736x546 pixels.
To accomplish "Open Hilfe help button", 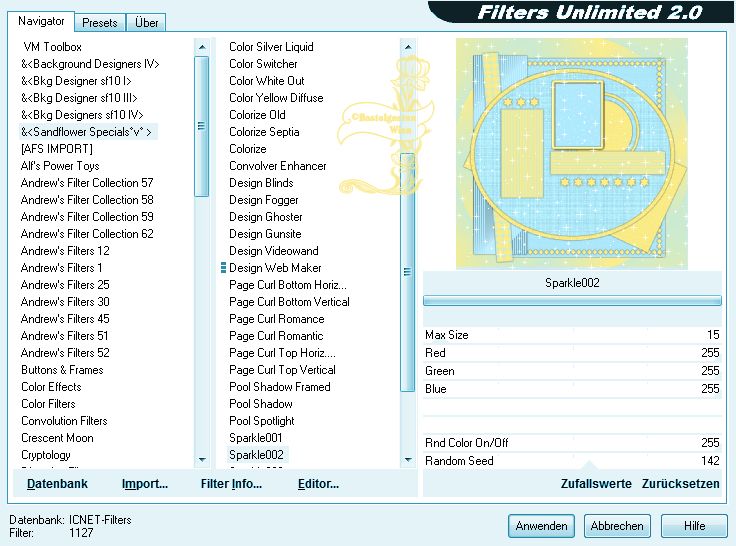I will click(x=694, y=526).
